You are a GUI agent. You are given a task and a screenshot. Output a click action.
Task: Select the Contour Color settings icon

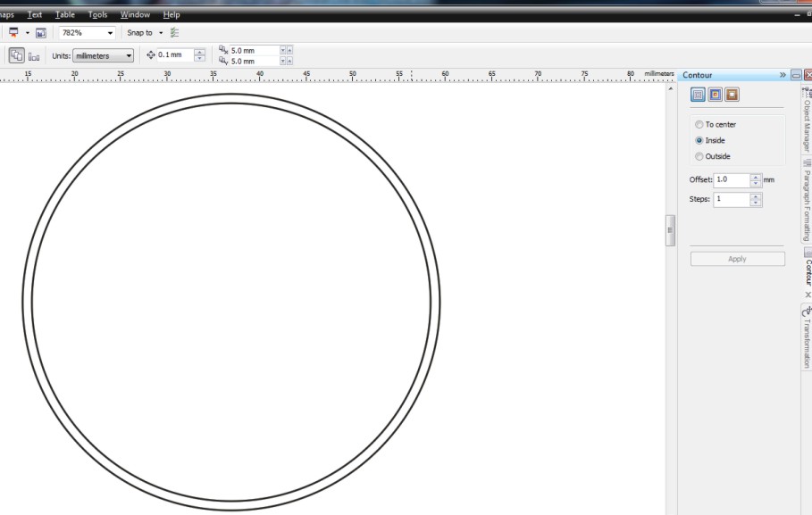click(x=716, y=95)
